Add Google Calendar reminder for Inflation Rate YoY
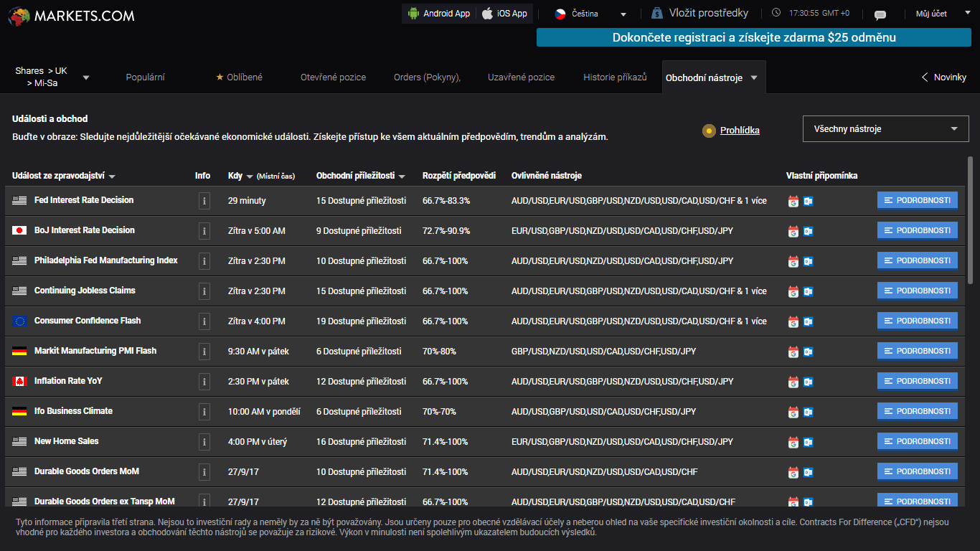This screenshot has height=551, width=980. click(793, 382)
